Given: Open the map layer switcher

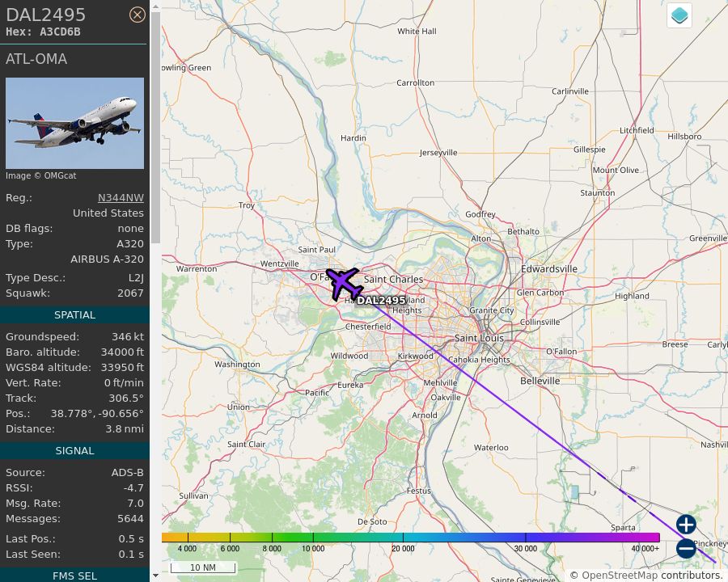Looking at the screenshot, I should click(679, 15).
